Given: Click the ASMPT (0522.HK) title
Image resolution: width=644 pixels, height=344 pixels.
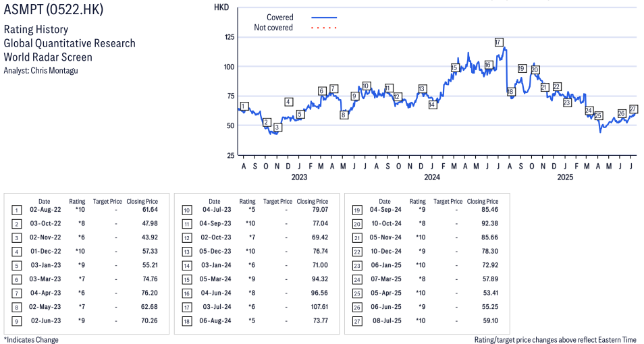Looking at the screenshot, I should click(53, 9).
